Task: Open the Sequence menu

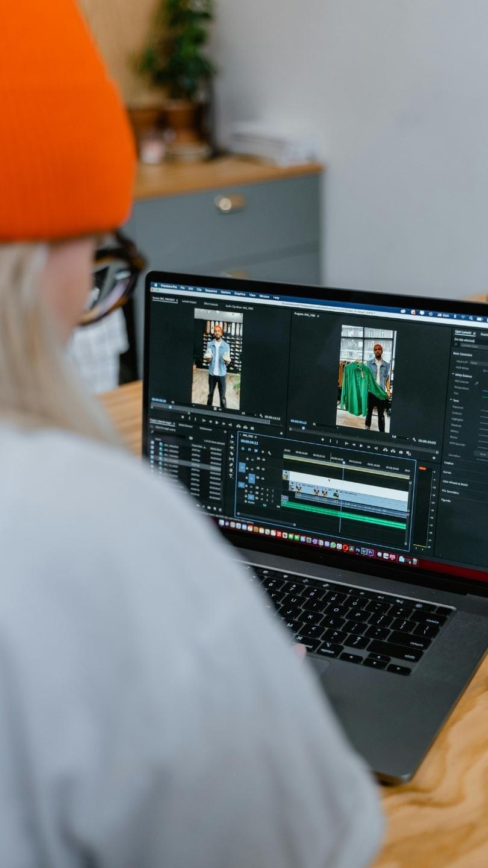Action: tap(210, 291)
